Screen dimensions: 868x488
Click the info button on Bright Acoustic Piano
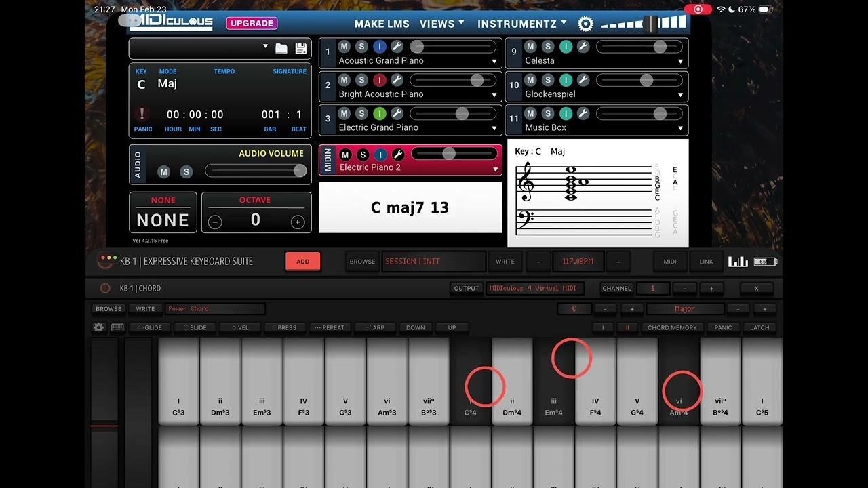click(380, 80)
